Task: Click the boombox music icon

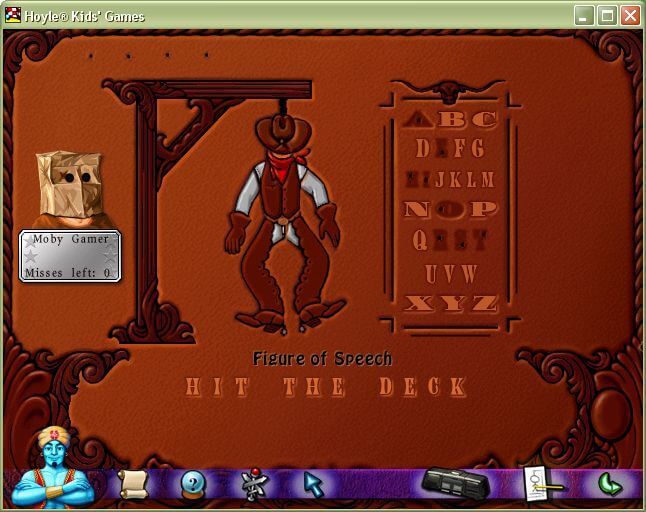Action: (456, 484)
